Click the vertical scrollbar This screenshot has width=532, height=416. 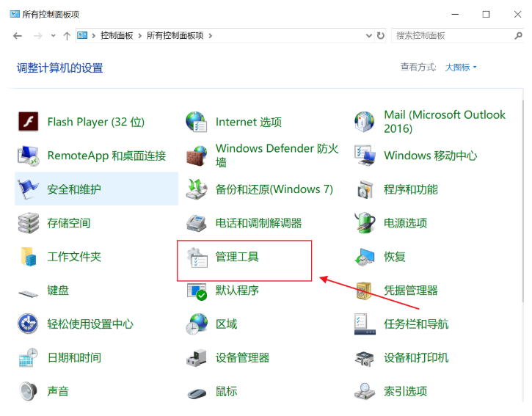(523, 202)
